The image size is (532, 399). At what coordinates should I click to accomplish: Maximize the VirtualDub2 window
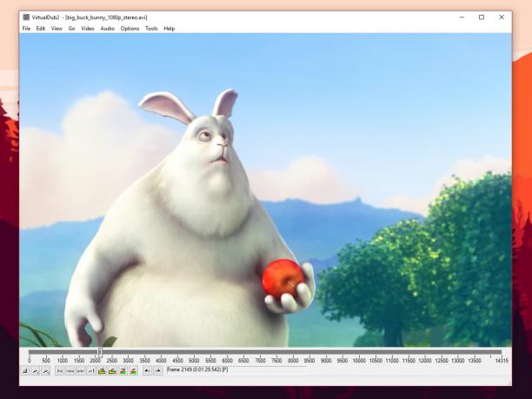pos(482,17)
